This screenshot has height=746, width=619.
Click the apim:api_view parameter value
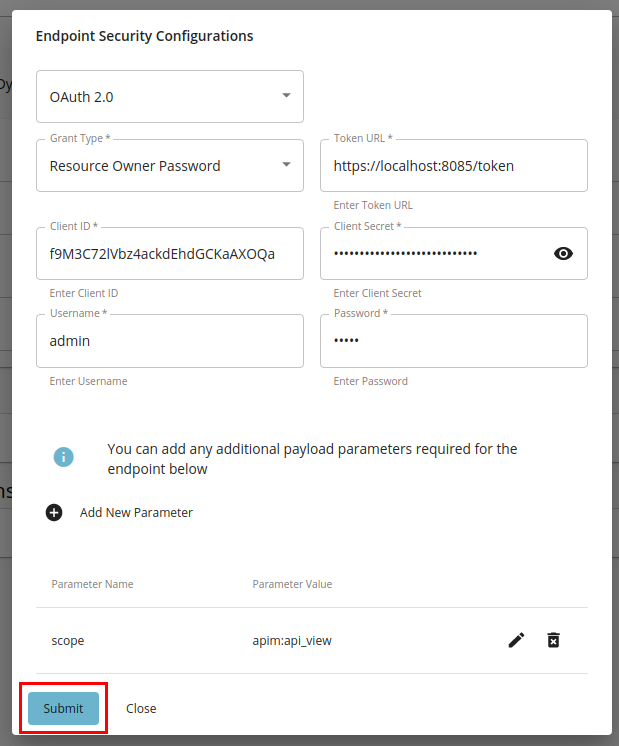(291, 640)
